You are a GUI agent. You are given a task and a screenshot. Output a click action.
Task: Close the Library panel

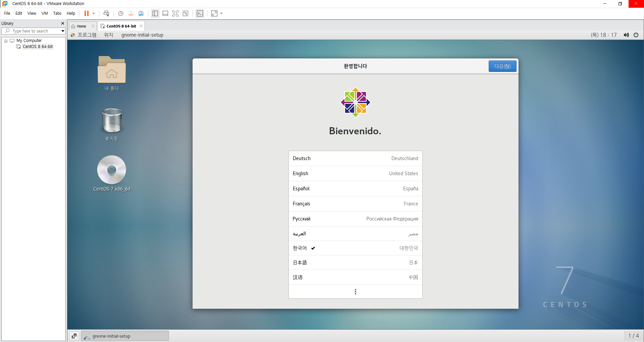(x=62, y=23)
